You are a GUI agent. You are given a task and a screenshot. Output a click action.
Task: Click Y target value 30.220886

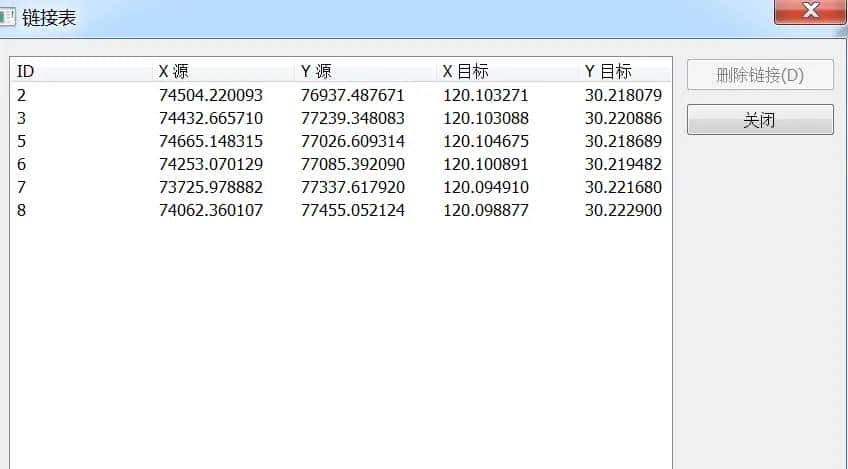coord(623,118)
